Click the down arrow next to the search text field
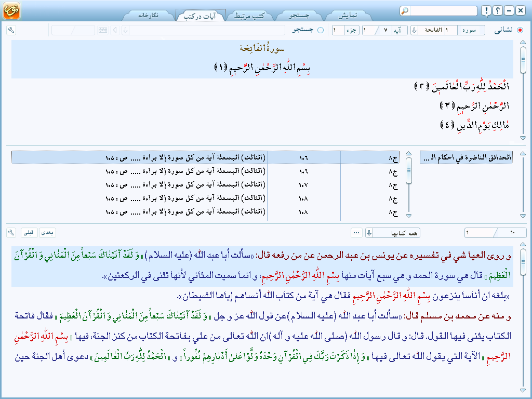The width and height of the screenshot is (532, 399). tap(126, 30)
